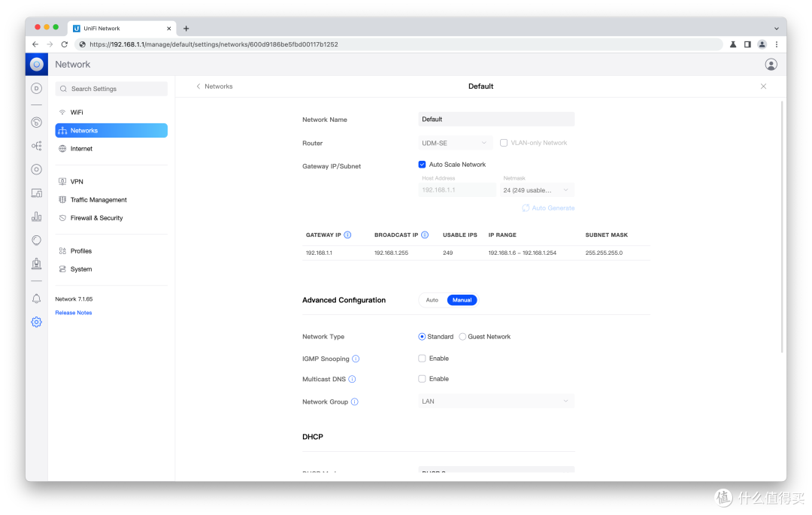812x515 pixels.
Task: Click the info icon beside Gateway IP
Action: point(347,235)
